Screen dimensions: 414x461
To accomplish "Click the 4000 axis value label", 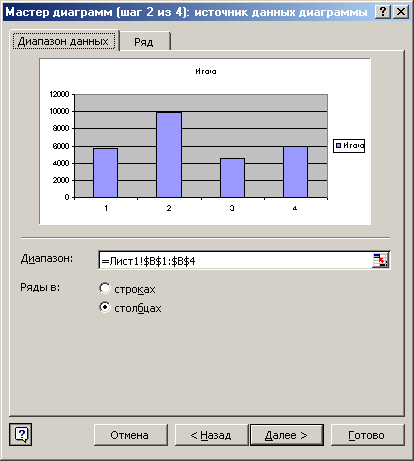I will click(61, 163).
